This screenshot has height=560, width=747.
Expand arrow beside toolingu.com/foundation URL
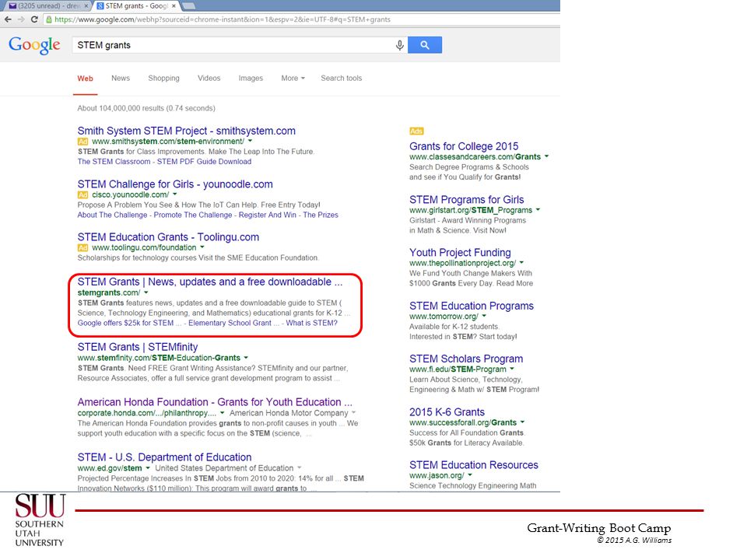(202, 247)
